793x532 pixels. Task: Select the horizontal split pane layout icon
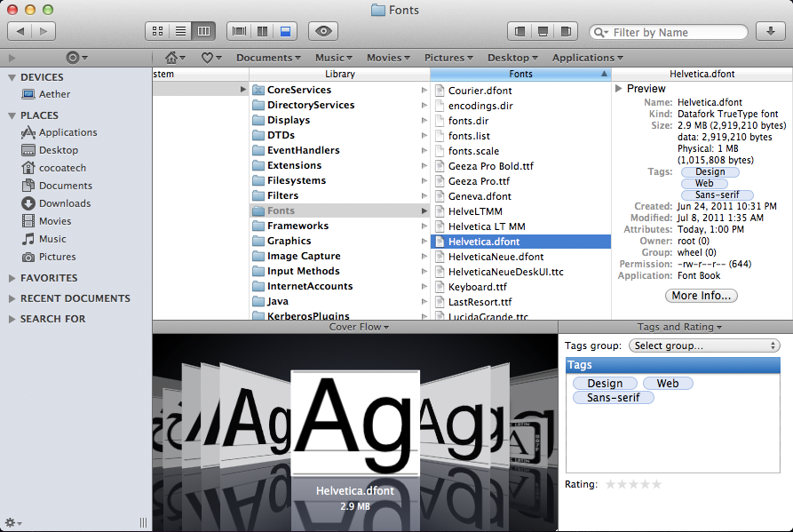pos(285,31)
